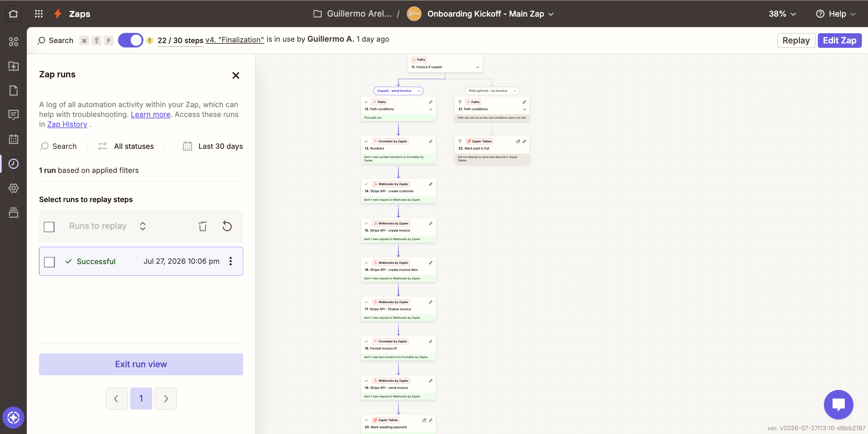Click the orange Zapier bolt logo
The height and width of the screenshot is (434, 868).
tap(58, 14)
